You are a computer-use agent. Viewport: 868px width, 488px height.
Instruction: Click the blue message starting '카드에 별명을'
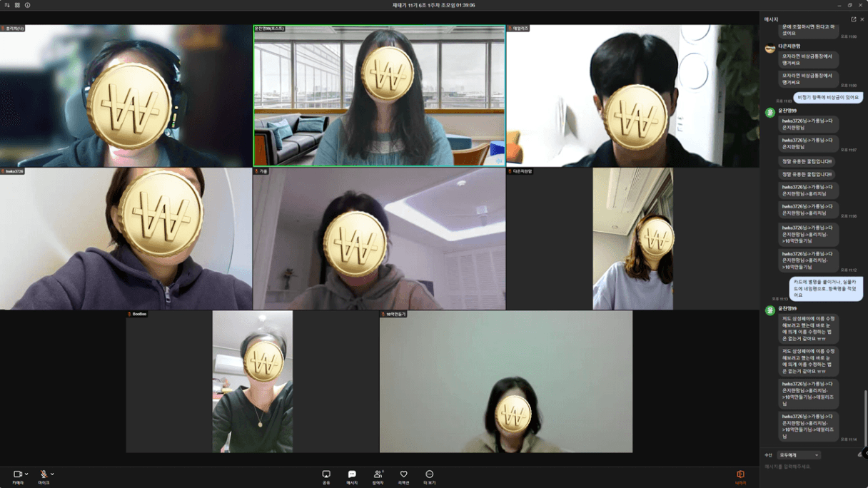pos(826,288)
